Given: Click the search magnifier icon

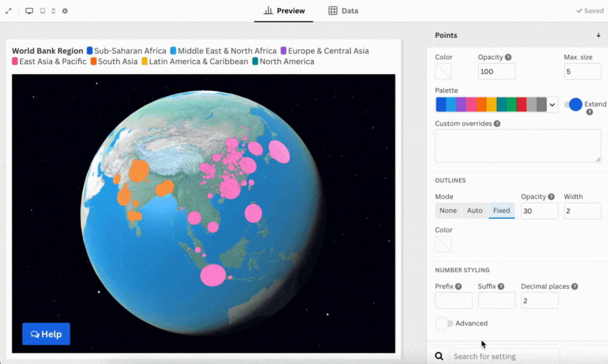Looking at the screenshot, I should tap(439, 357).
